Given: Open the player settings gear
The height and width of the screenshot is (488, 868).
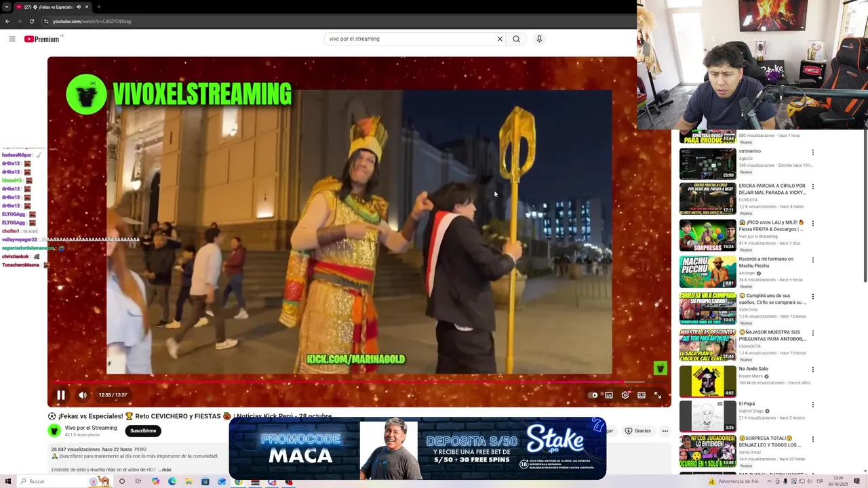Looking at the screenshot, I should coord(625,395).
